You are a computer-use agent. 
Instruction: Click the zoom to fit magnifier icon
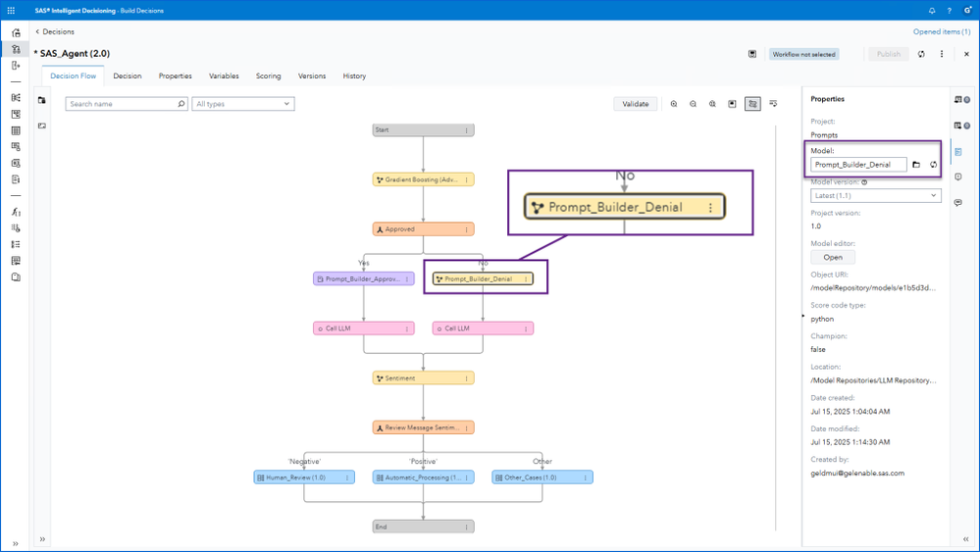tap(712, 104)
